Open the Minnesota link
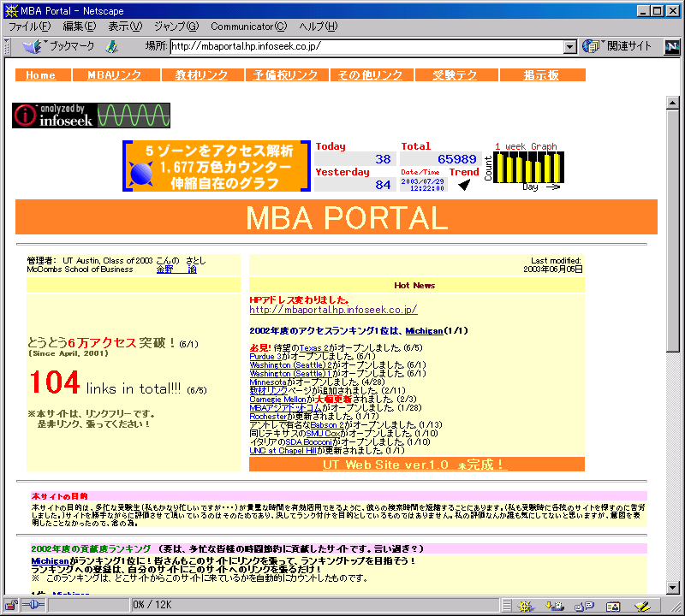This screenshot has width=685, height=616. (x=268, y=382)
